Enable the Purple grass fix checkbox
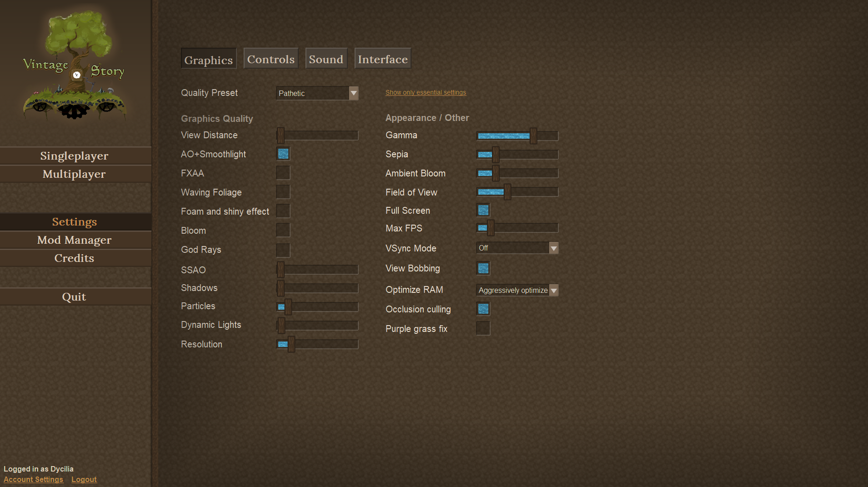 click(483, 328)
